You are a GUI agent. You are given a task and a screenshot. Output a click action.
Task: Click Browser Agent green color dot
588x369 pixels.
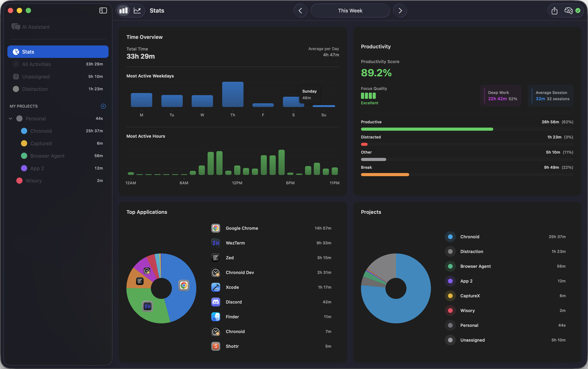(x=24, y=156)
